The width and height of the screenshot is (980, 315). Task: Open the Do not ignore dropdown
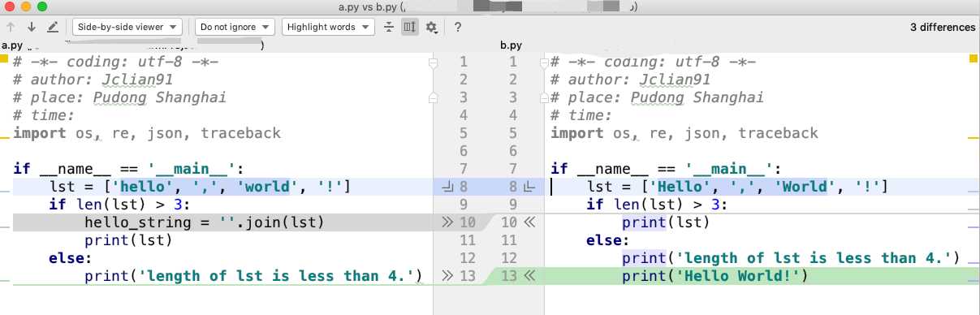234,27
